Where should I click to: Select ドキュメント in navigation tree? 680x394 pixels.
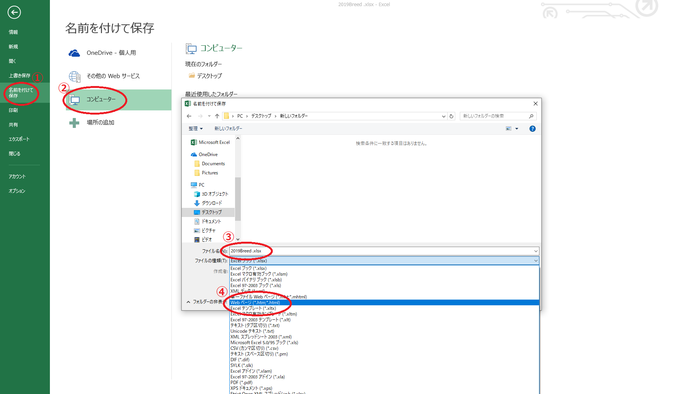(208, 221)
